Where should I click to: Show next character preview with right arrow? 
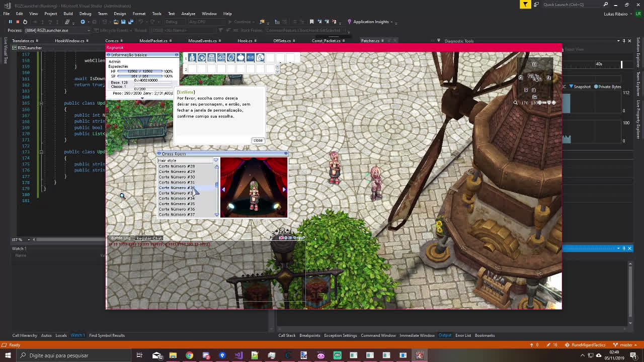tap(284, 190)
